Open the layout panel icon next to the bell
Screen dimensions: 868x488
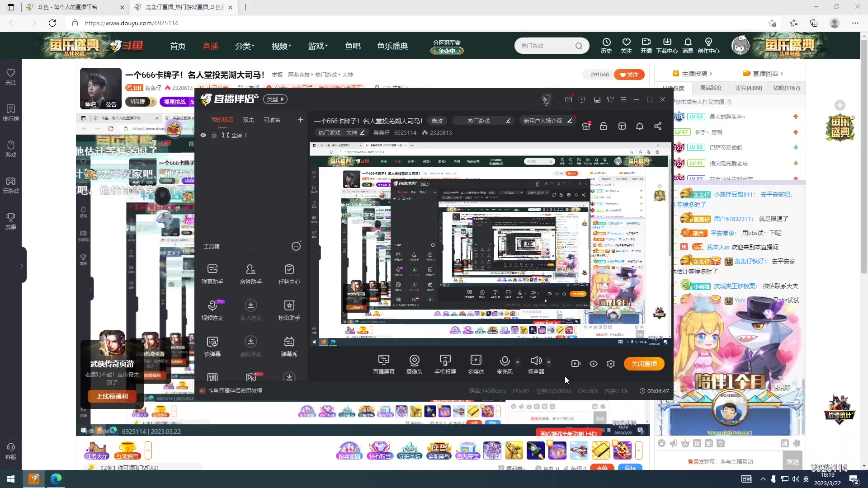point(622,126)
